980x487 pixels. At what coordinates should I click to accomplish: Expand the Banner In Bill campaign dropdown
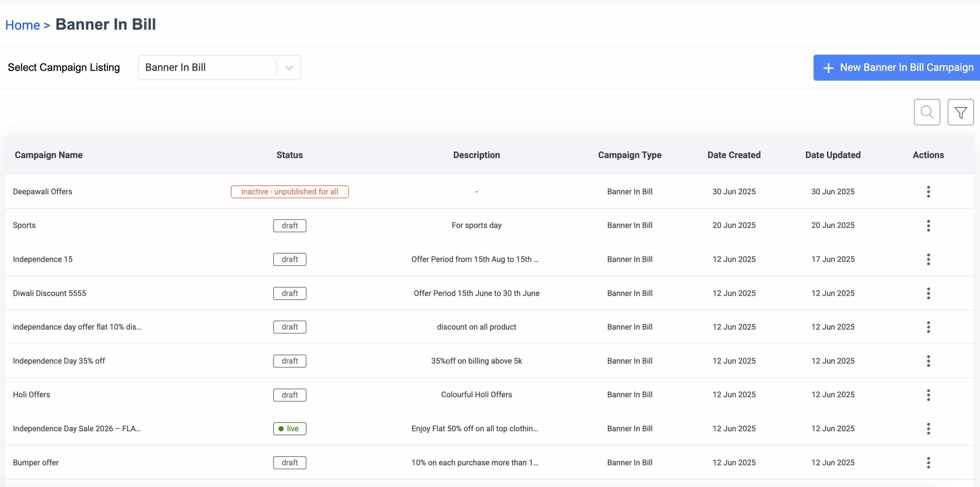point(207,68)
